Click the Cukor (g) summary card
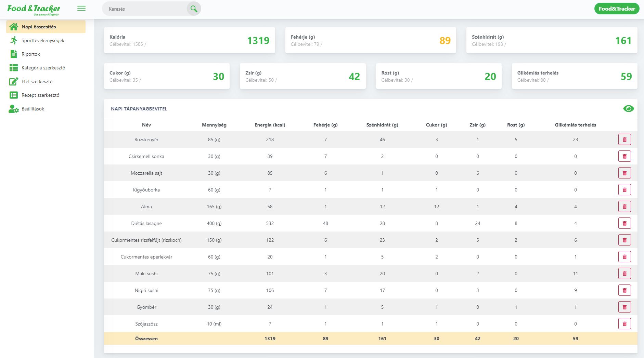644x358 pixels. coord(167,76)
